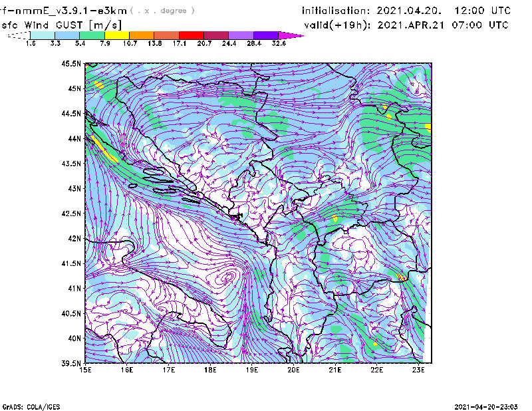Click the 43.5N latitude label
The image size is (532, 411).
click(x=71, y=164)
